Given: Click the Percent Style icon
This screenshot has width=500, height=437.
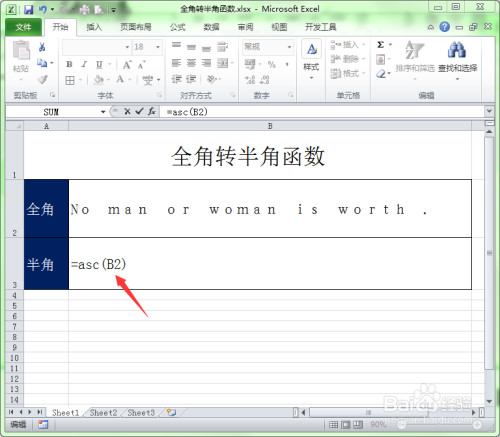Looking at the screenshot, I should click(x=272, y=64).
